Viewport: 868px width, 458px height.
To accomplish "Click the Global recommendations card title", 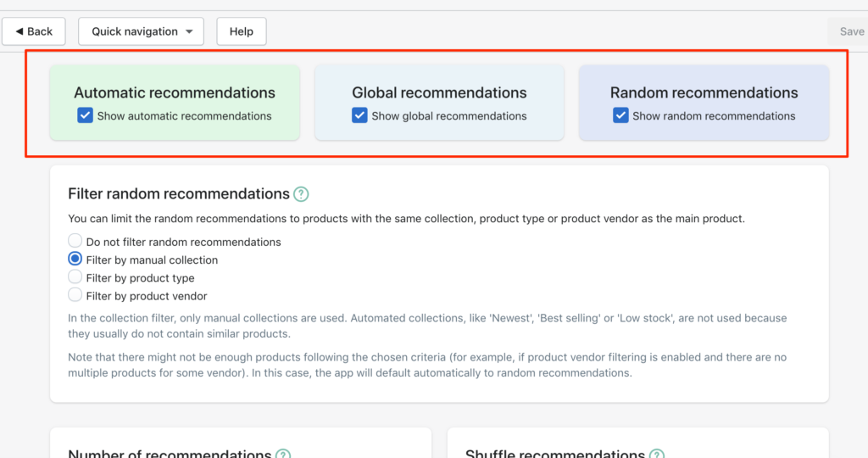I will pyautogui.click(x=439, y=92).
